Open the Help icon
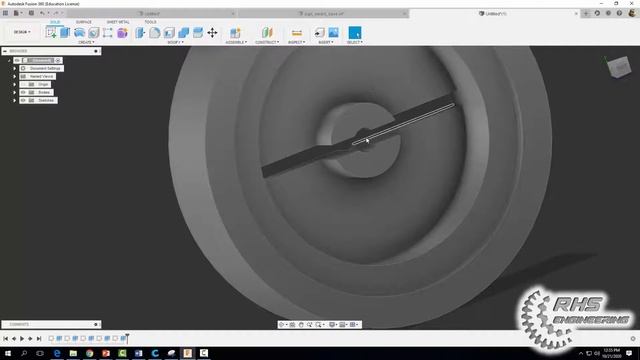 619,13
